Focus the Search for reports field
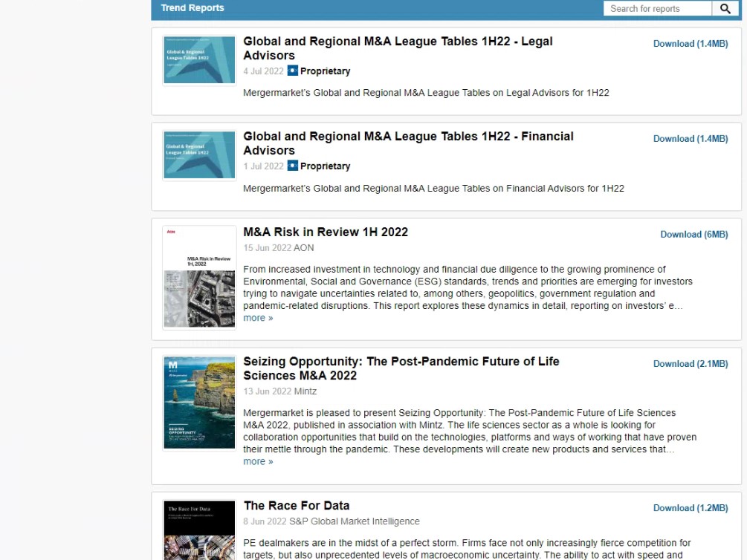Viewport: 747px width, 560px height. tap(658, 9)
